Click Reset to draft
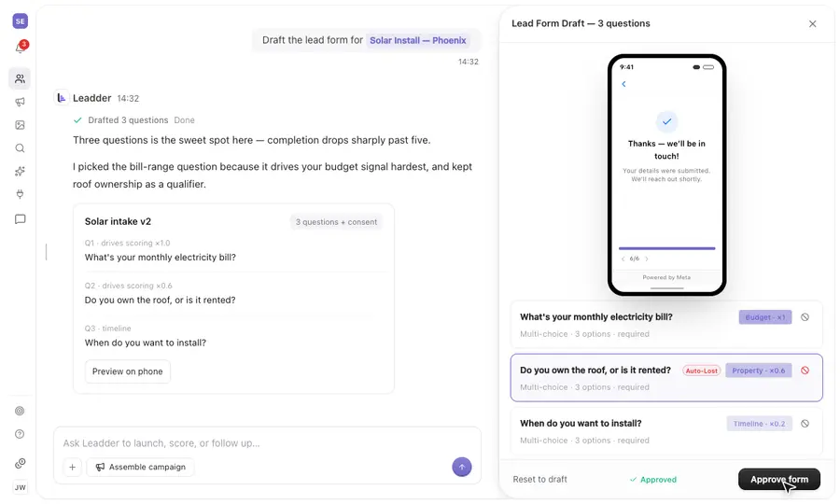Image resolution: width=840 pixels, height=504 pixels. (540, 480)
